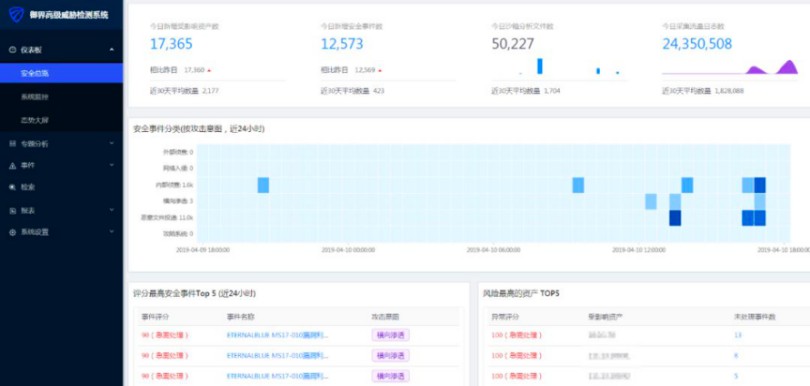Click the 50,227 sandbox files value

(x=512, y=44)
